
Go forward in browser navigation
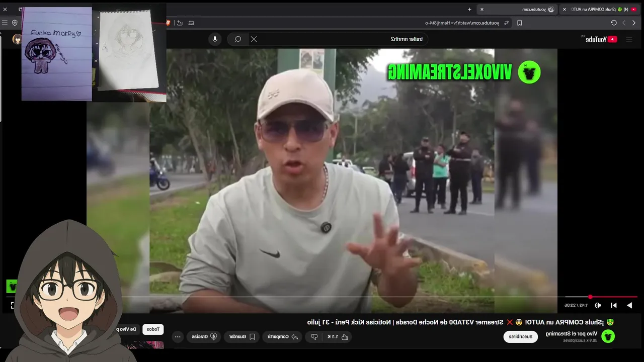click(x=624, y=23)
